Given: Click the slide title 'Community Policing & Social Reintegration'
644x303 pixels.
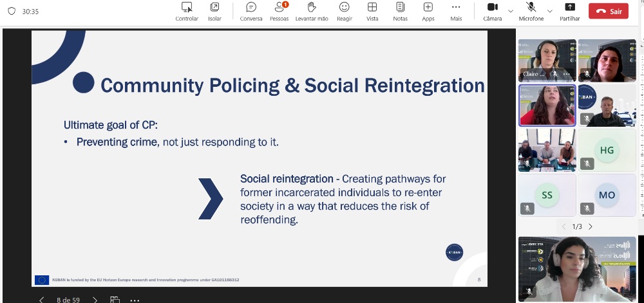Looking at the screenshot, I should click(292, 86).
